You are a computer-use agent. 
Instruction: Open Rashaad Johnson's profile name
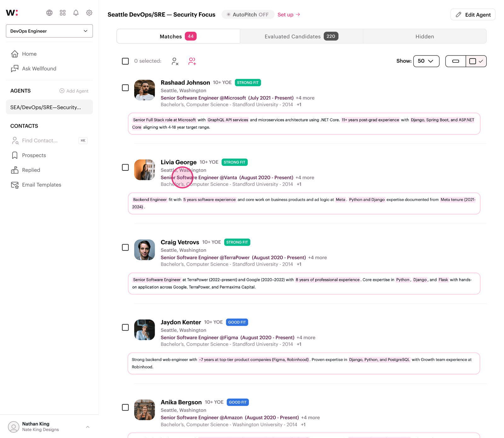(185, 83)
